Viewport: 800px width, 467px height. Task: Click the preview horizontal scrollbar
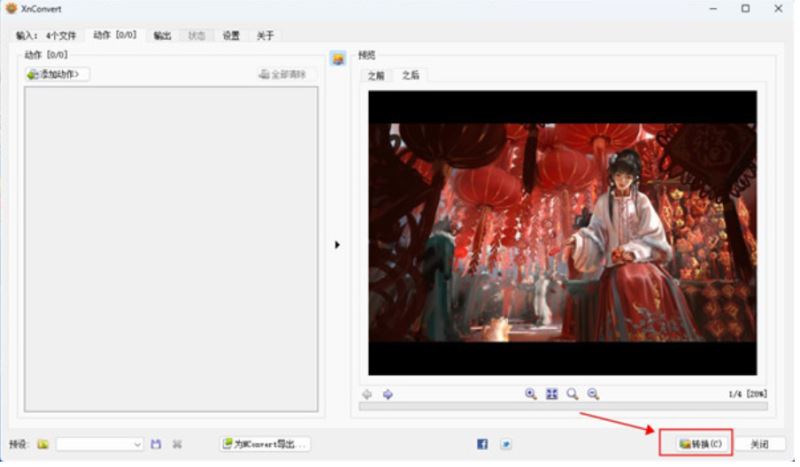tap(563, 406)
